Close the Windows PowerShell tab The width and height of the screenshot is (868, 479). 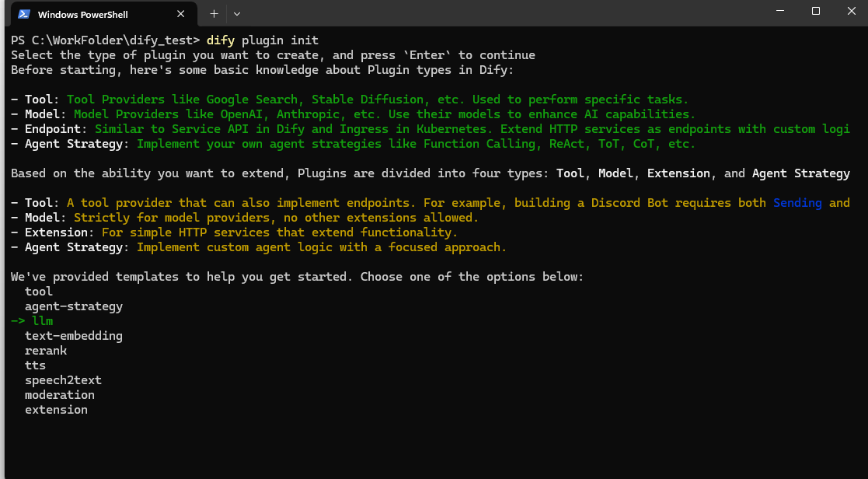pos(181,13)
